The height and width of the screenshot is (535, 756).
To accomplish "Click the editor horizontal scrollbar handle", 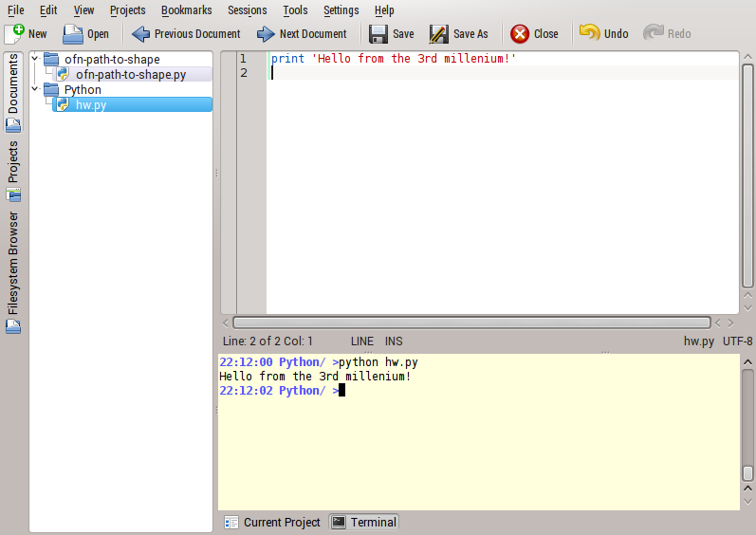I will (471, 323).
